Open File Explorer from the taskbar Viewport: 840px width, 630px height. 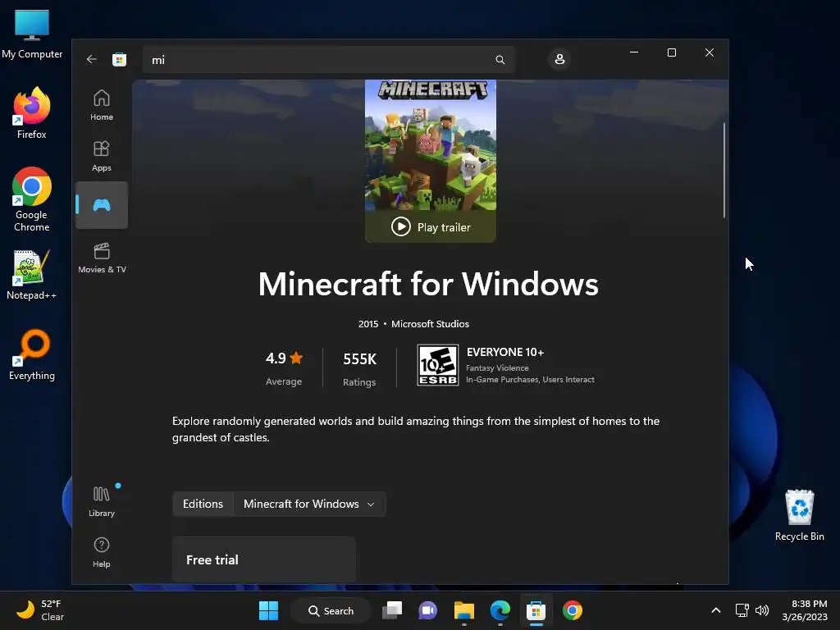464,610
